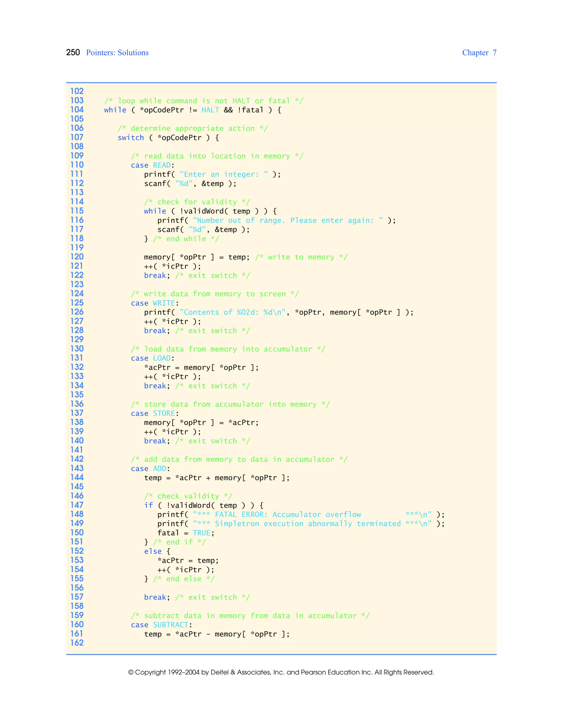Screen dimensions: 563x728
Task: Click the 'Chapter 7' header text
Action: (x=479, y=53)
